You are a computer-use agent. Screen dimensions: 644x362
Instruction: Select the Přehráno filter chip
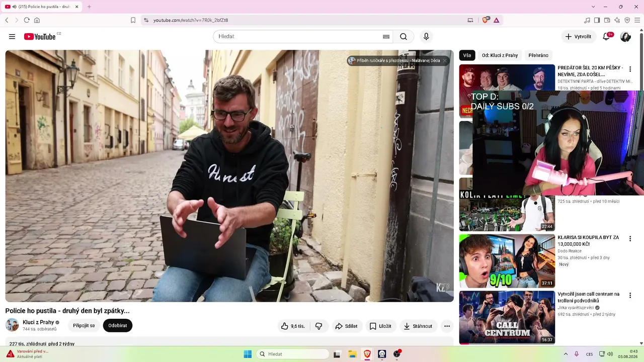[538, 55]
